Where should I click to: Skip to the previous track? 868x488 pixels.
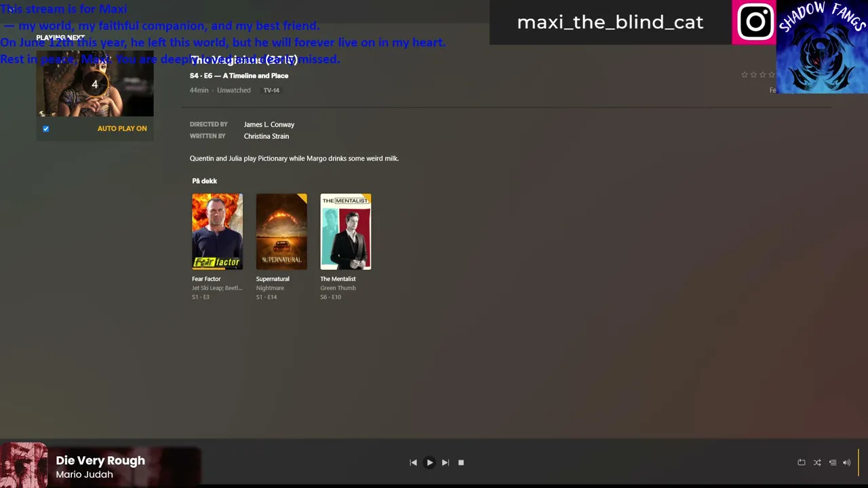coord(413,462)
